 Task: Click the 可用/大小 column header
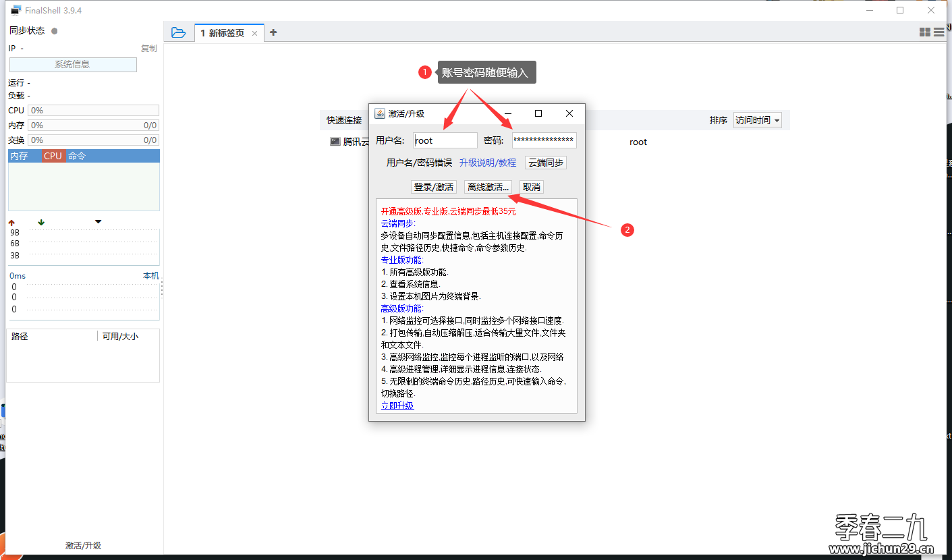tap(129, 336)
